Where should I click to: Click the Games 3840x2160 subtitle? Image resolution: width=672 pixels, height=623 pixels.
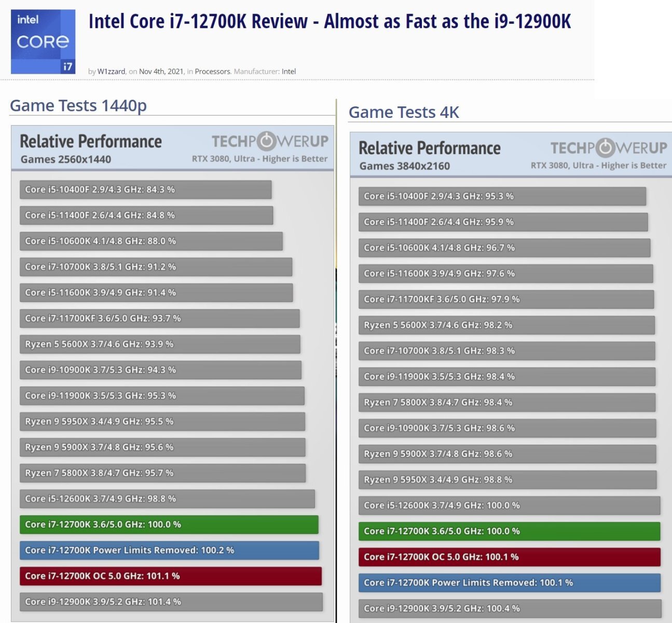pos(405,166)
